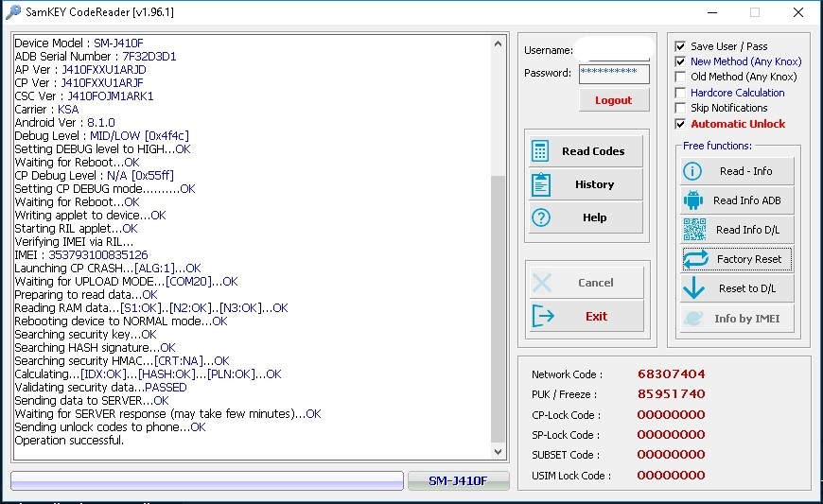Click the 'Operation successful.' log line
Screen dimensions: 823x504
coord(69,441)
